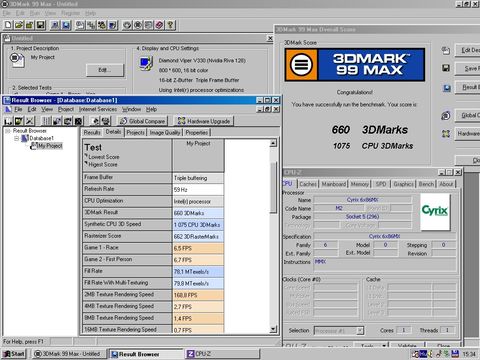Screen dimensions: 480x360
Task: Open the Caches tab in CPU-Z
Action: pyautogui.click(x=308, y=184)
